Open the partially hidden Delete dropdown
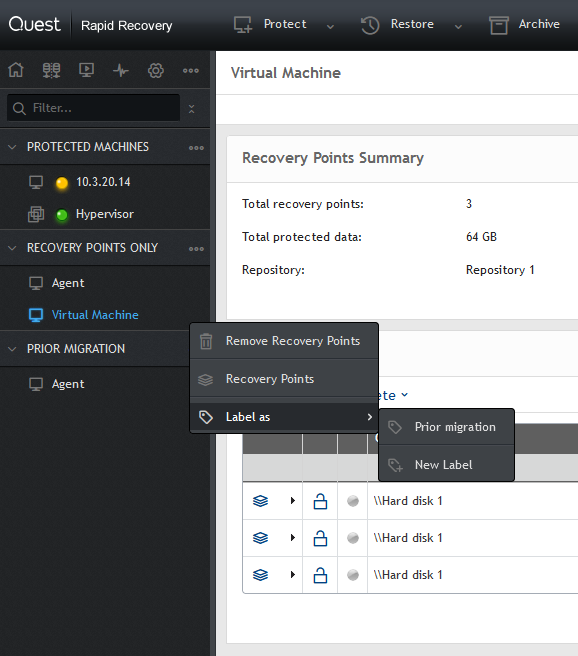The width and height of the screenshot is (578, 656). pyautogui.click(x=393, y=395)
